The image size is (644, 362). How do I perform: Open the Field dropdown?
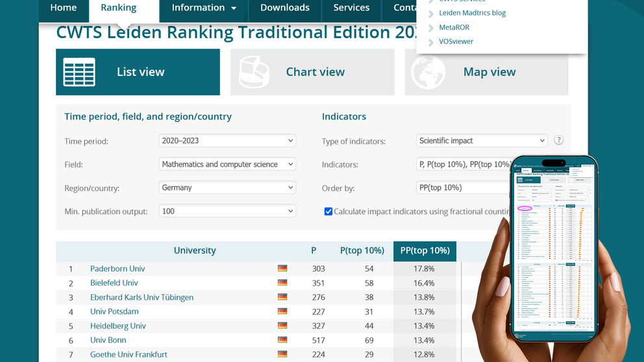tap(227, 164)
